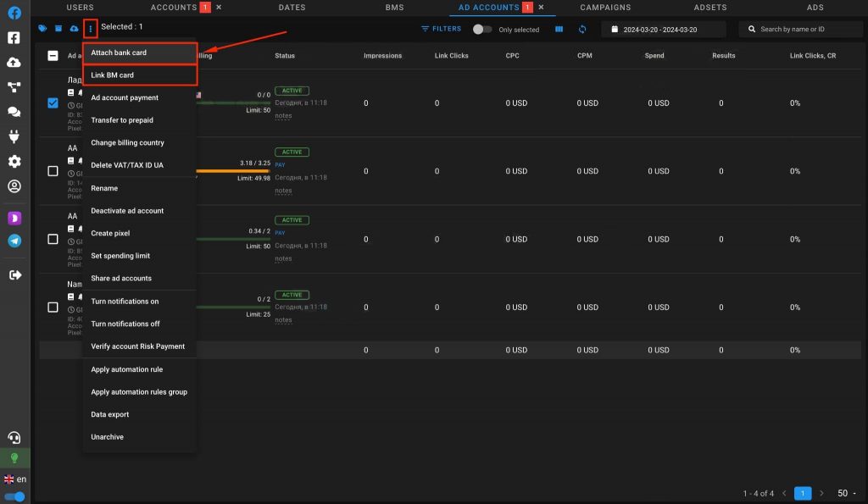This screenshot has height=504, width=868.
Task: Click the Search by name or ID field
Action: tap(800, 30)
